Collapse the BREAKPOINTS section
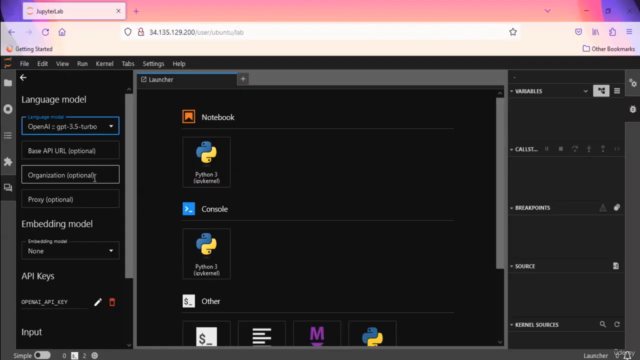 512,208
